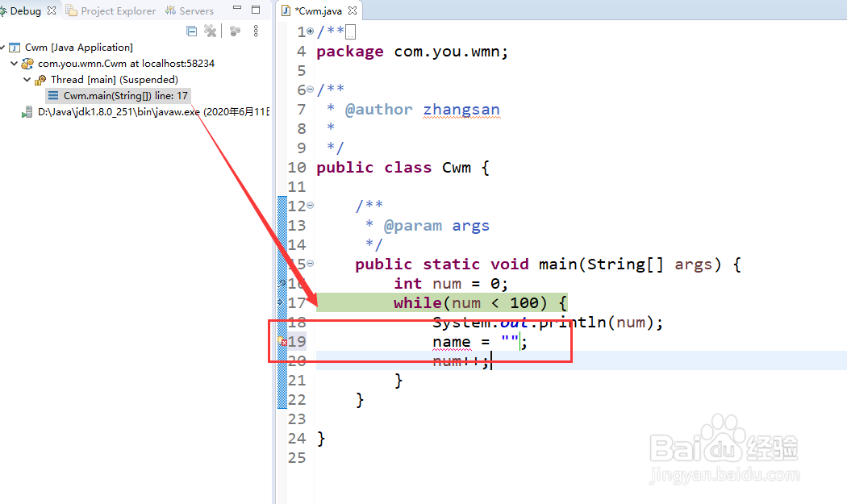Collapse all in the Debug view toolbar

(x=191, y=31)
